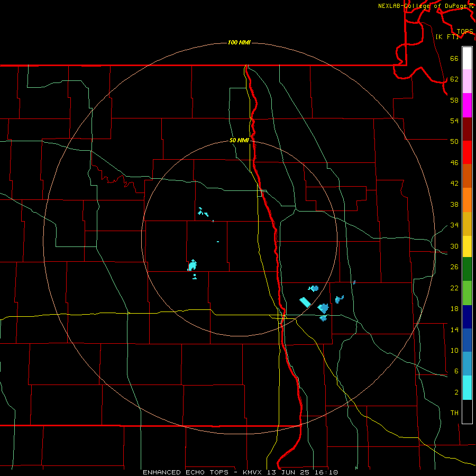Screen dimensions: 476x476
Task: Click the legend value "18"
Action: [x=454, y=309]
